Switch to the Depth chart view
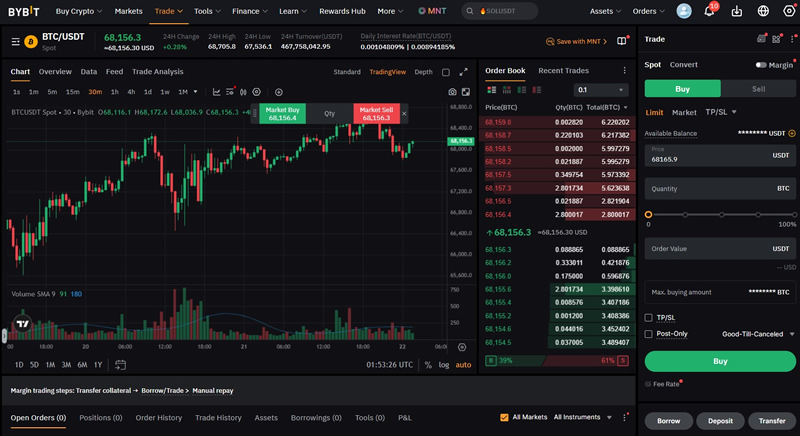 [x=423, y=72]
